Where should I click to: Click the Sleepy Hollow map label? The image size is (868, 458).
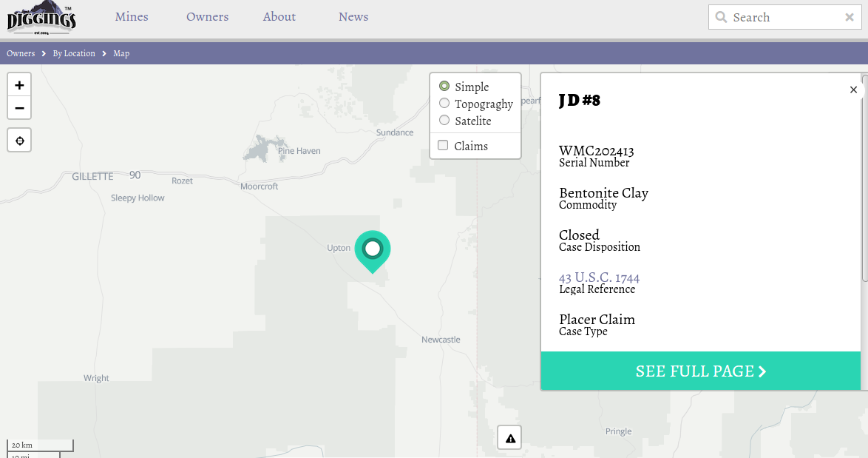pos(138,198)
